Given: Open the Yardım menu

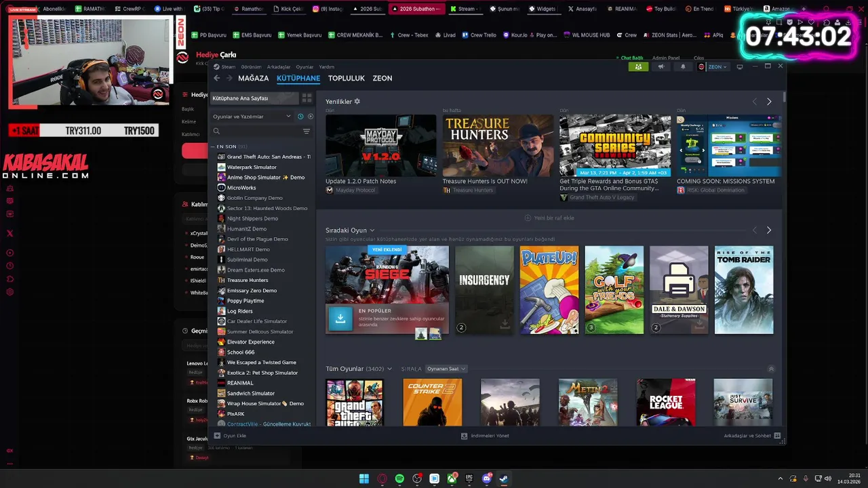Looking at the screenshot, I should (327, 67).
